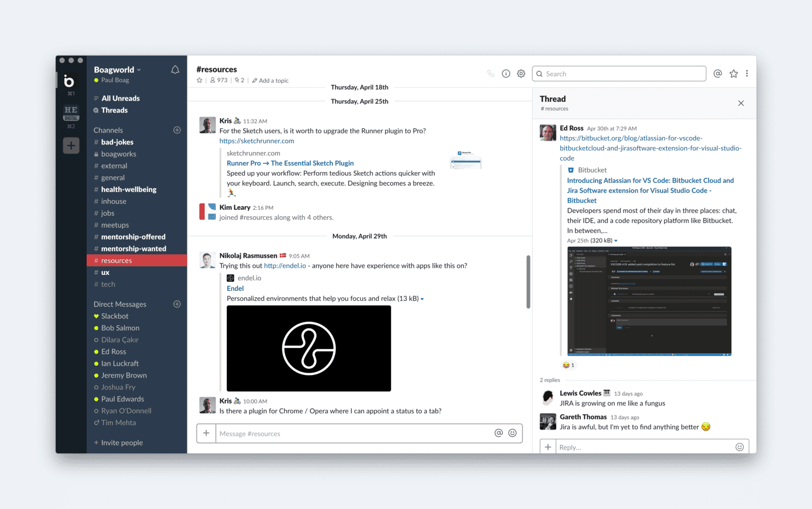Click the Message #resources input
Viewport: 812px width, 509px height.
coord(355,433)
